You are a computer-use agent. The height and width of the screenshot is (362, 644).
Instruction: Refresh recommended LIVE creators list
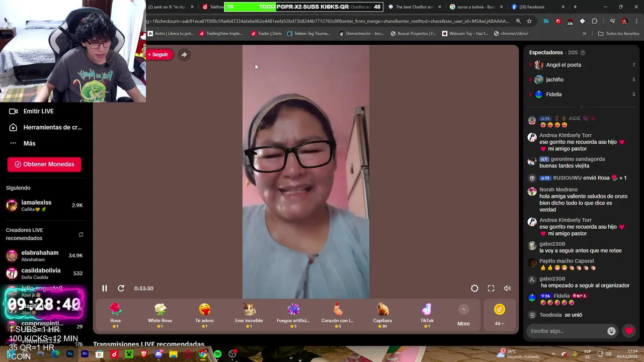click(81, 234)
